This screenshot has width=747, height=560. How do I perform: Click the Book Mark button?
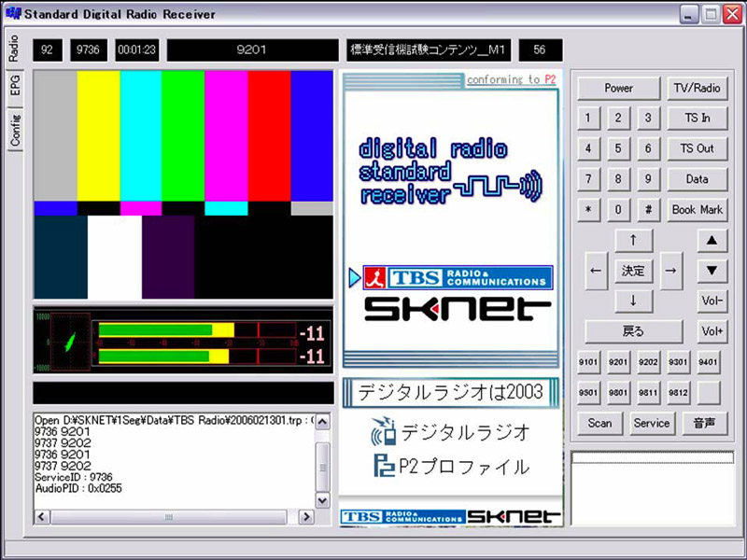click(x=697, y=209)
